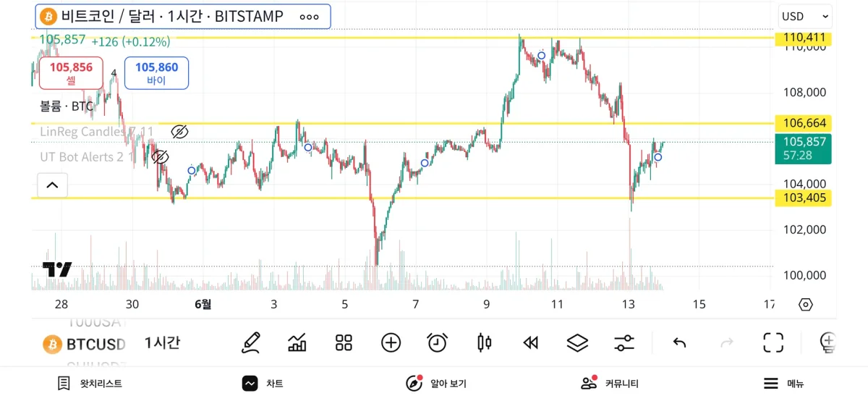The height and width of the screenshot is (401, 868).
Task: Click the undo arrow
Action: (679, 342)
